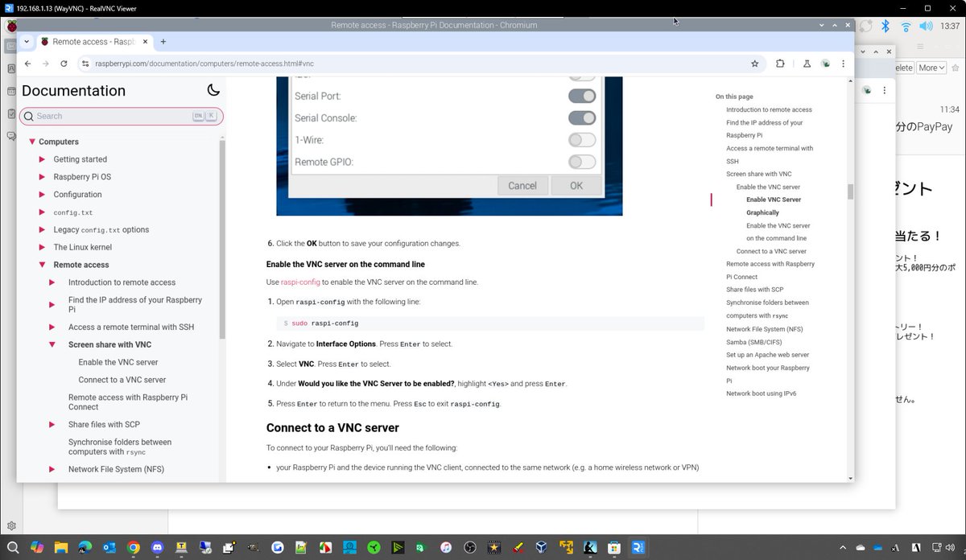Open Discord from Windows taskbar

(x=157, y=547)
